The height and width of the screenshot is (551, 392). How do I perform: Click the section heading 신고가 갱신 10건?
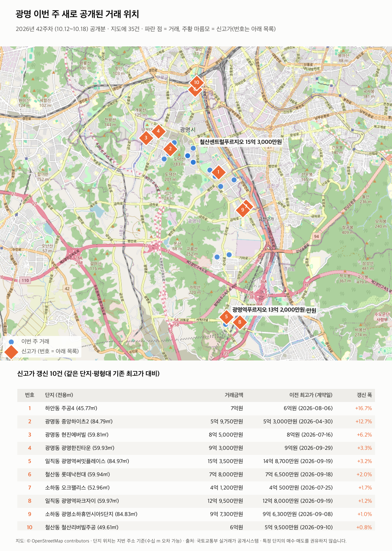[x=88, y=374]
